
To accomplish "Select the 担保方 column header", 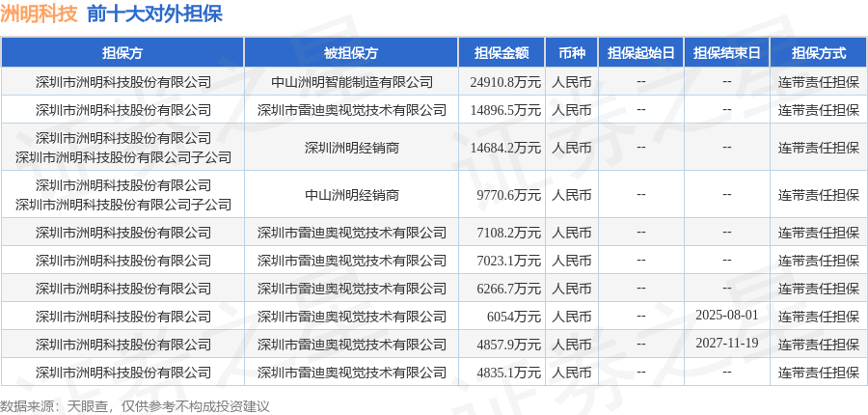I will click(x=122, y=53).
